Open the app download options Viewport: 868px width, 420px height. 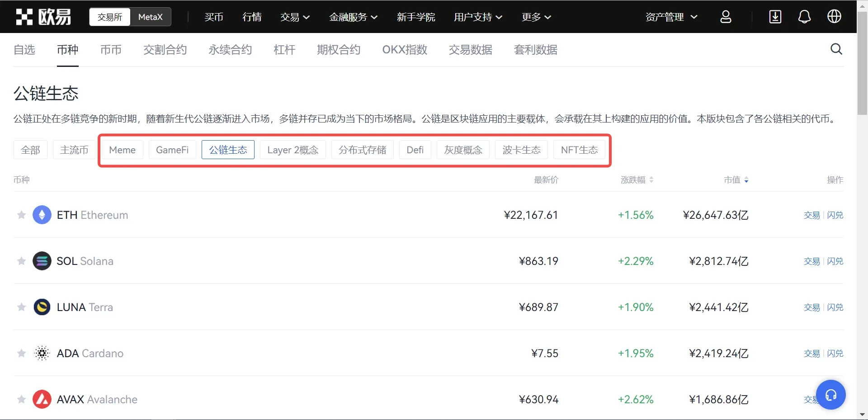coord(775,17)
